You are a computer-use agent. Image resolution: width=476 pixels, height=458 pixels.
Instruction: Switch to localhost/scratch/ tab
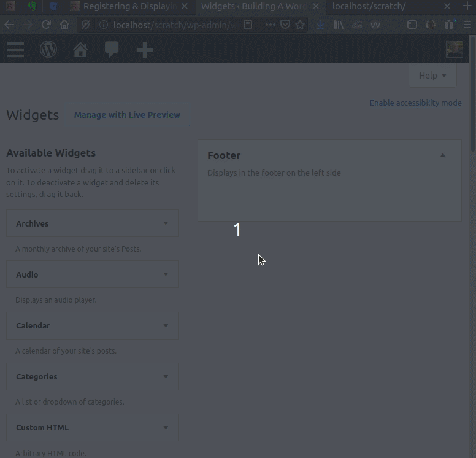[x=369, y=6]
